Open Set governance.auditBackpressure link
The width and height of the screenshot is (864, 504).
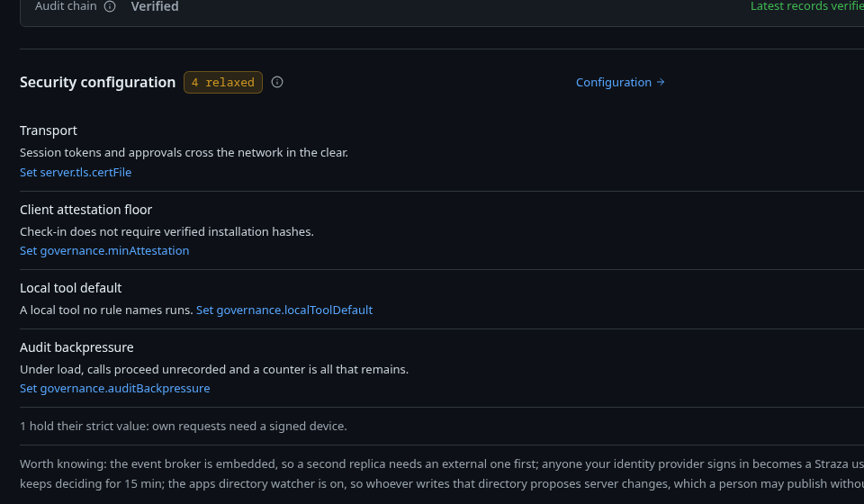[114, 388]
